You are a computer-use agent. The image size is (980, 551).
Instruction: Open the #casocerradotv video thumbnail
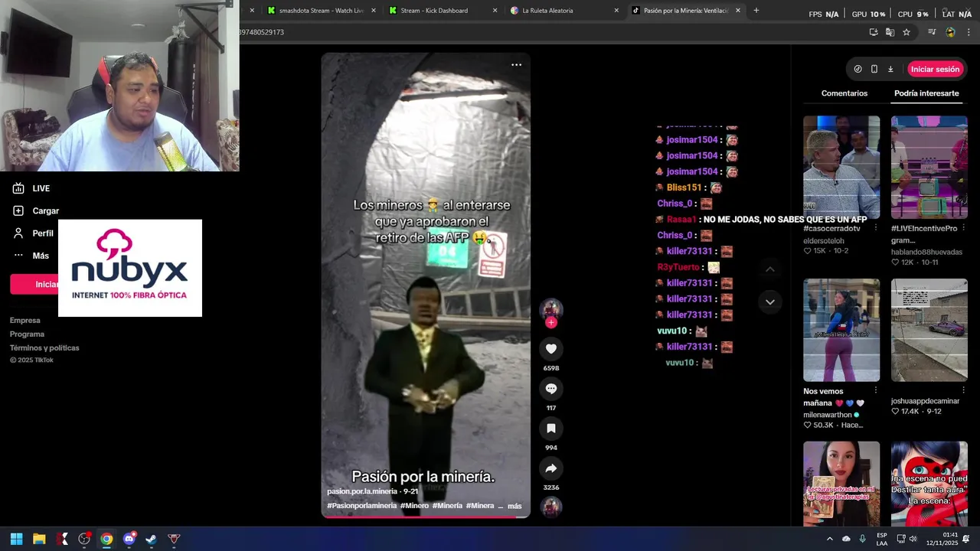pyautogui.click(x=841, y=168)
